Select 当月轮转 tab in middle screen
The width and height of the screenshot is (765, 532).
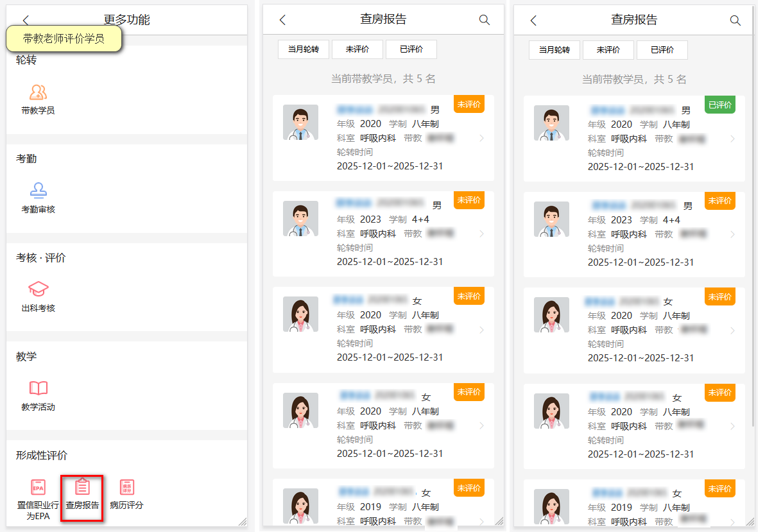click(x=304, y=49)
